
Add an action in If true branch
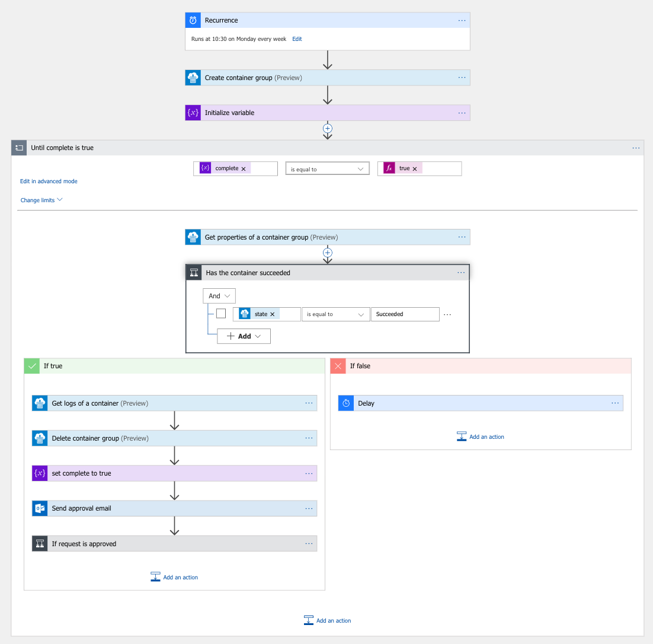pos(174,578)
